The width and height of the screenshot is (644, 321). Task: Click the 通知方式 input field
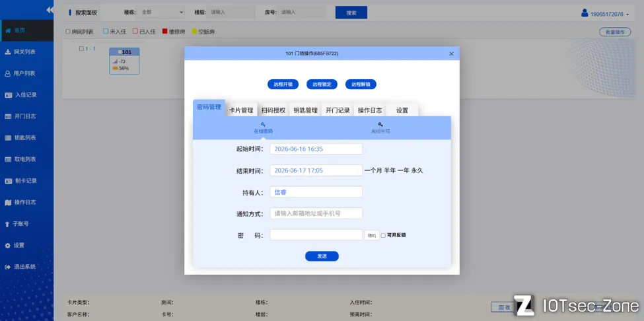click(x=316, y=213)
